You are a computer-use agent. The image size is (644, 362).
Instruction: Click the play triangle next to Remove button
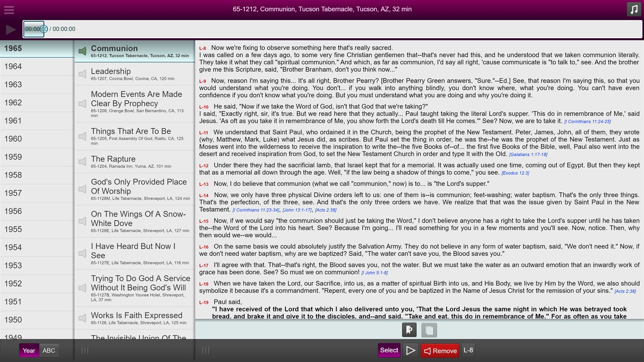[410, 350]
